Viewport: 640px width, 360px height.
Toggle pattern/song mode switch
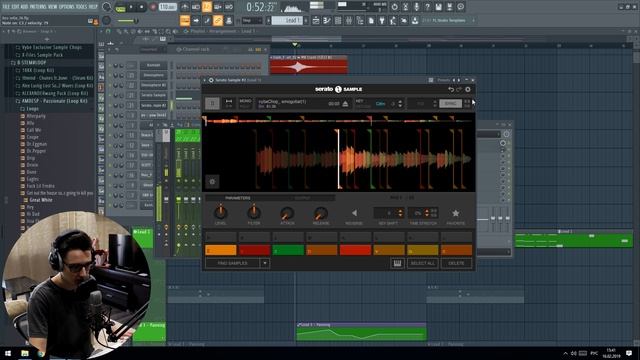click(120, 7)
